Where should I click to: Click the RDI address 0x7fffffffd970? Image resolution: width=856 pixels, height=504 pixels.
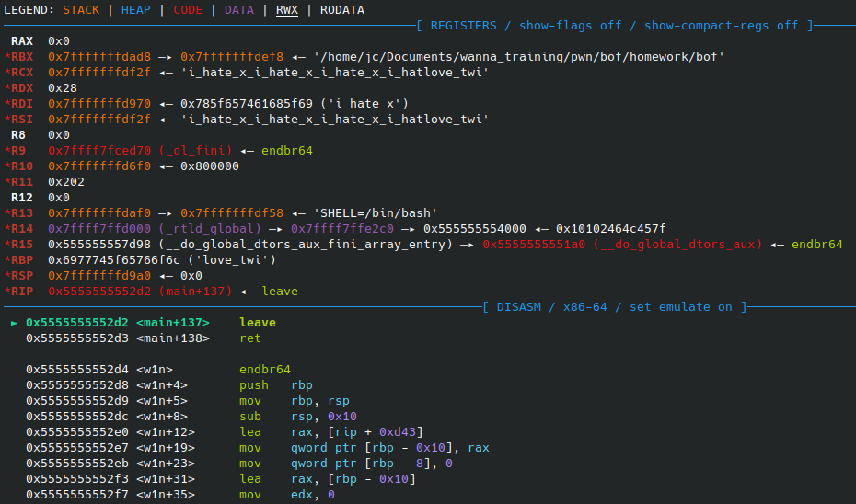99,104
